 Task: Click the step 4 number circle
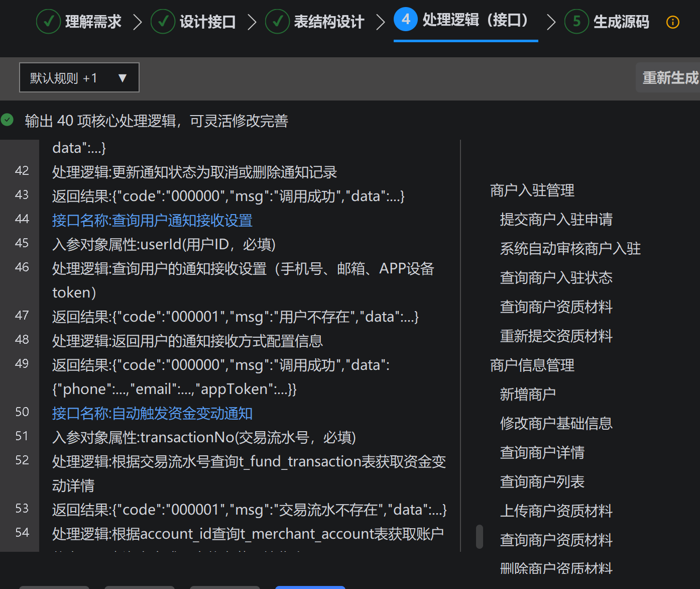tap(406, 20)
